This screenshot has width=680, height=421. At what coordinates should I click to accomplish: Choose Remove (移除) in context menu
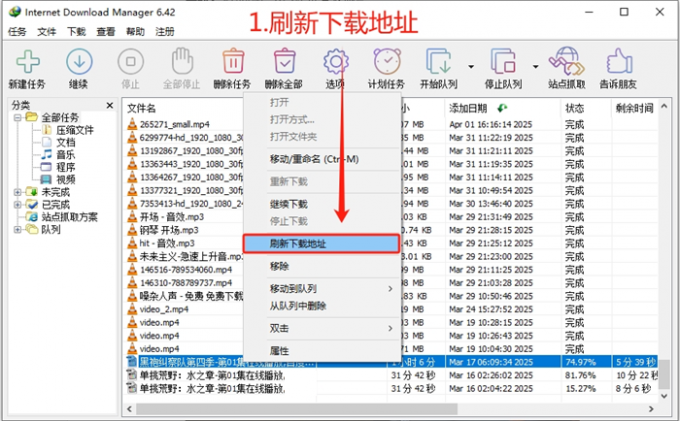tap(321, 266)
